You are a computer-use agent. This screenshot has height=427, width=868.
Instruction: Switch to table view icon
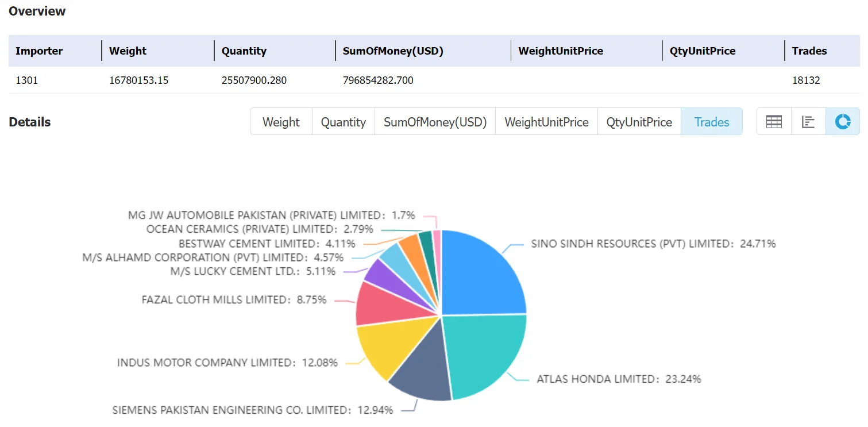tap(774, 122)
